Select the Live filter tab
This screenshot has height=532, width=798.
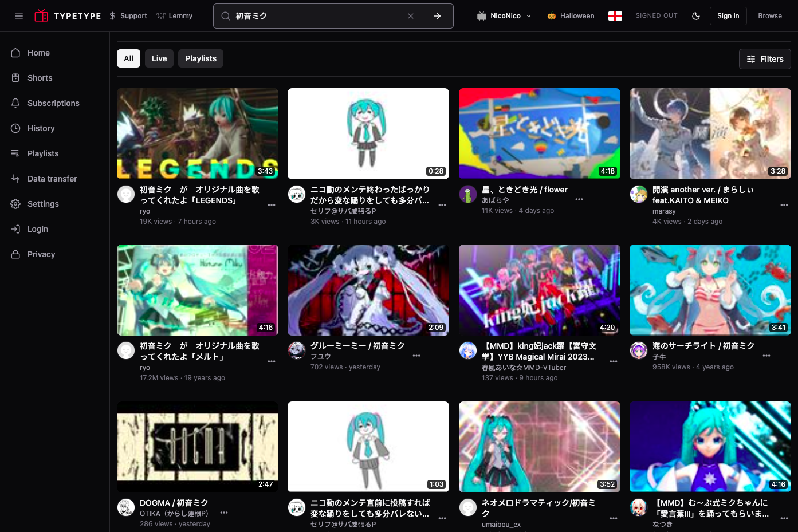[159, 58]
